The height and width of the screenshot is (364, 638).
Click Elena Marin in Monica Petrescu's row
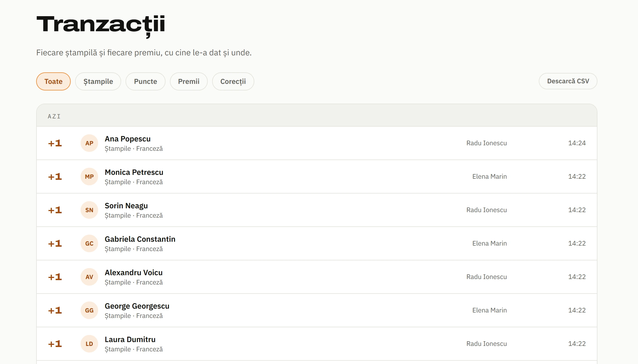(489, 177)
